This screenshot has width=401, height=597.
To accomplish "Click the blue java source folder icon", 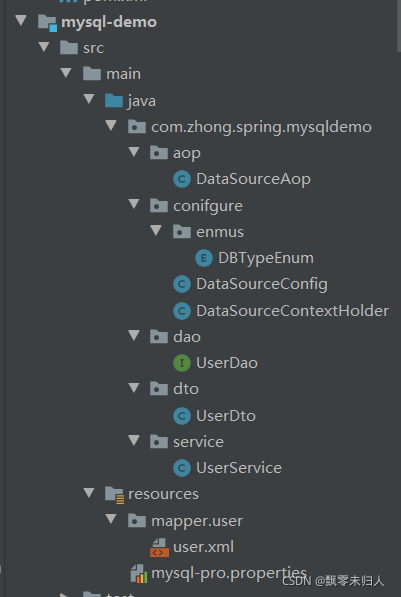I will [114, 101].
